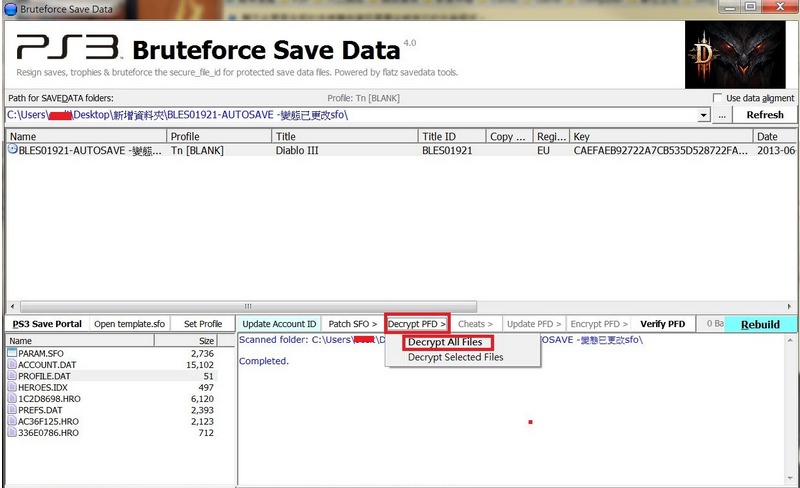Expand the savedata path dropdown arrow

tap(704, 116)
